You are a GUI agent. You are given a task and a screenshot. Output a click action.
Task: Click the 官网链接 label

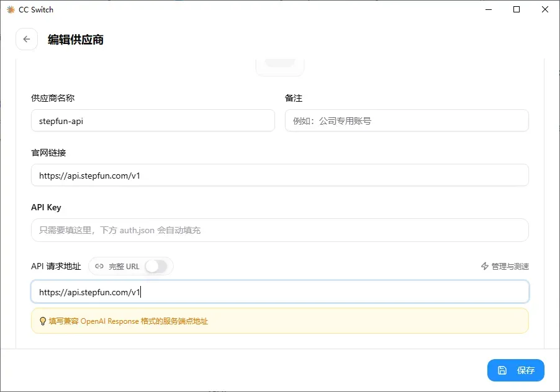48,153
